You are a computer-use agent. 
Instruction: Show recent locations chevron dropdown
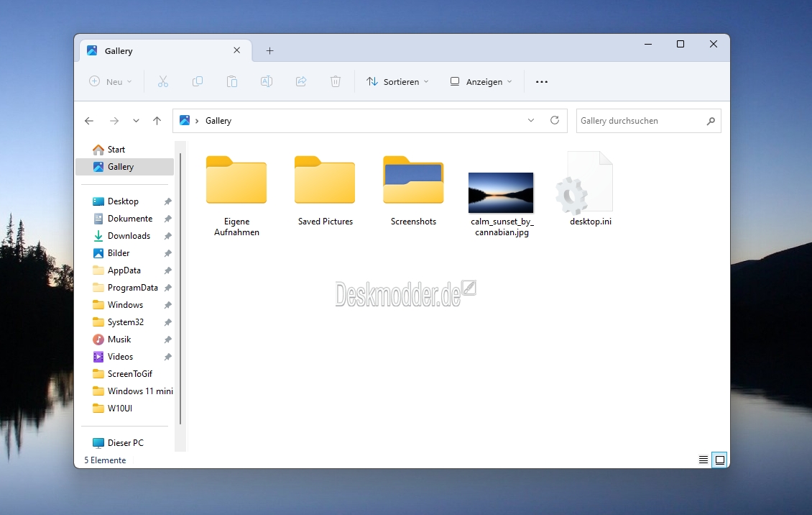(x=136, y=121)
